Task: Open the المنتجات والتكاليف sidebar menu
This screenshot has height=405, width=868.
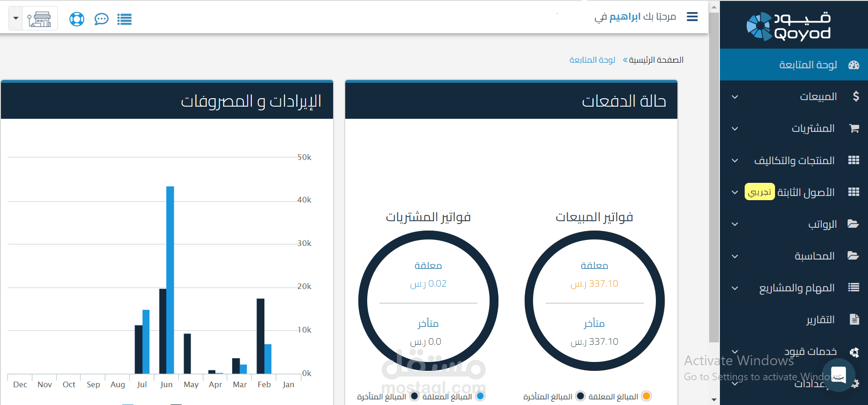Action: pos(794,160)
